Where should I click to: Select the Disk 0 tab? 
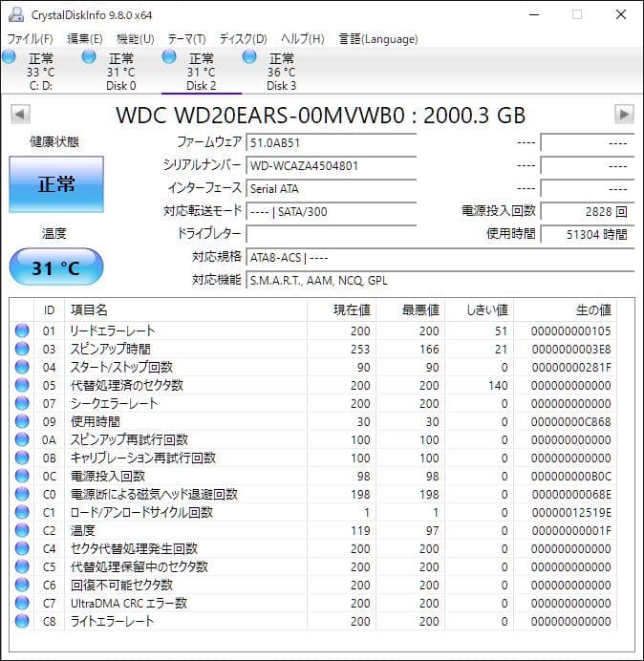121,71
